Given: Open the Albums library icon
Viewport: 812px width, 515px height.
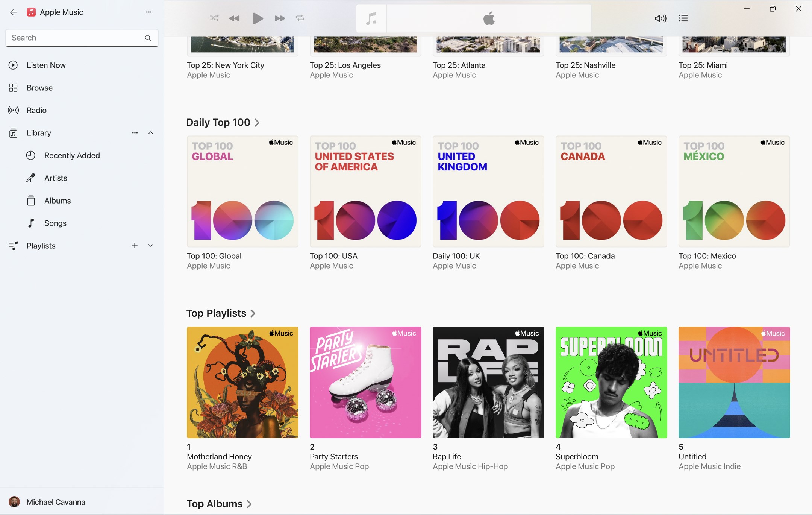Looking at the screenshot, I should coord(30,201).
